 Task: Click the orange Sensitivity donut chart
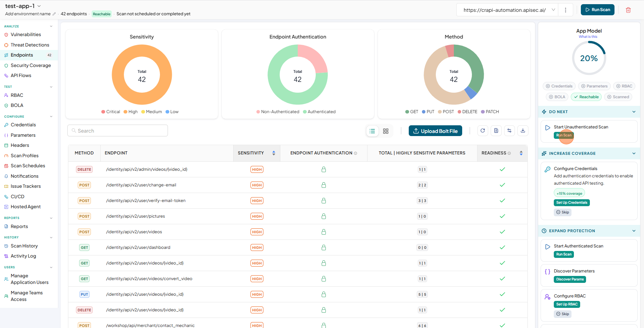click(142, 75)
